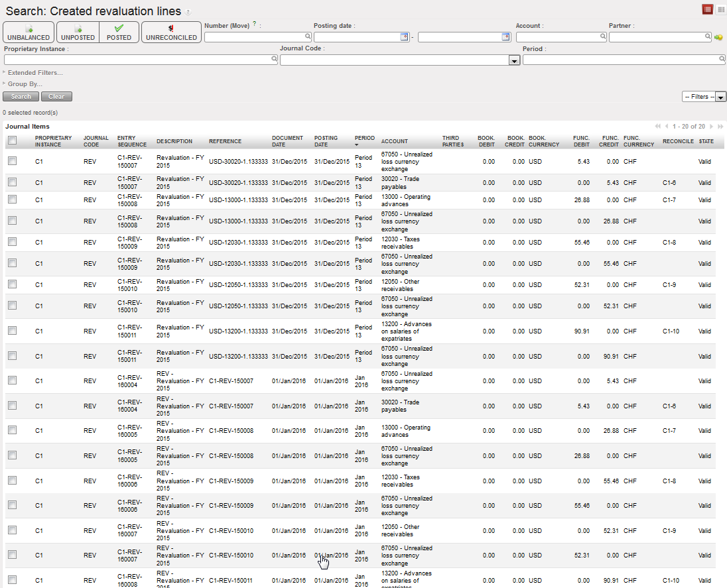Select all journal items with header checkbox
The height and width of the screenshot is (588, 727).
coord(12,141)
